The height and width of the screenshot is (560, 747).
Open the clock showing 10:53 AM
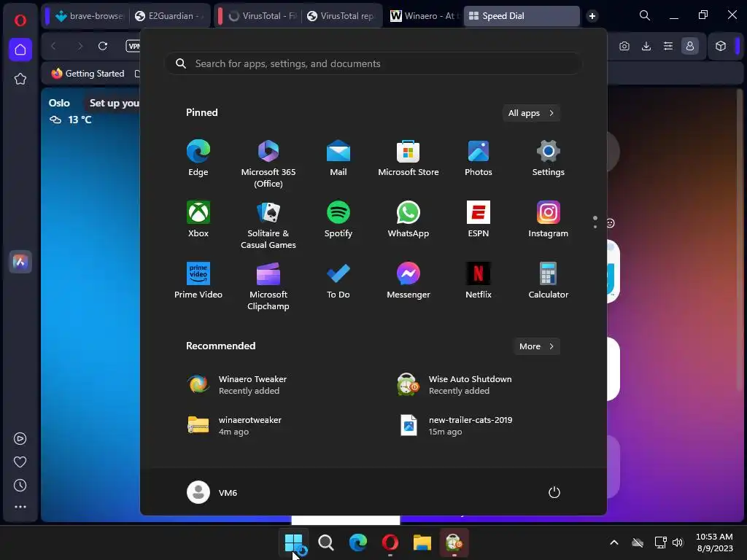pyautogui.click(x=715, y=542)
